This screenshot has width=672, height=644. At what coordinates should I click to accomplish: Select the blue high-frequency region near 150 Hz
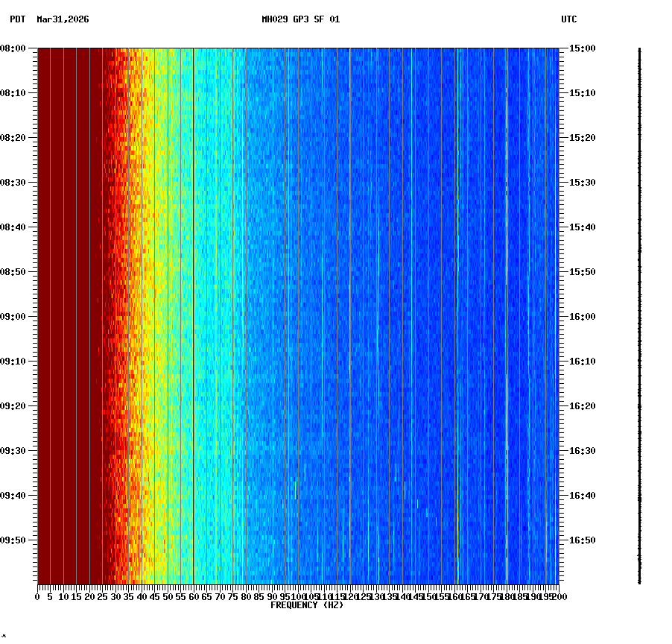pos(427,298)
